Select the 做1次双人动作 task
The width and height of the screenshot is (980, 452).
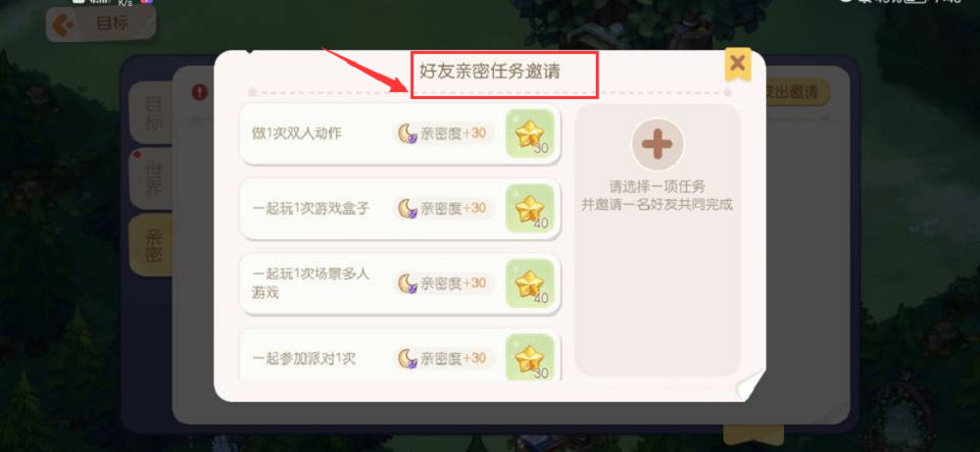coord(400,133)
